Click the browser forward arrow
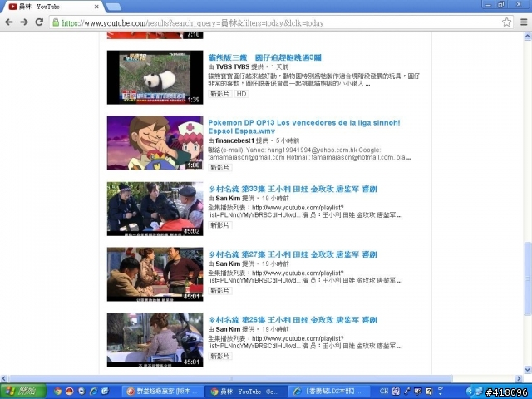Image resolution: width=532 pixels, height=399 pixels. 24,22
